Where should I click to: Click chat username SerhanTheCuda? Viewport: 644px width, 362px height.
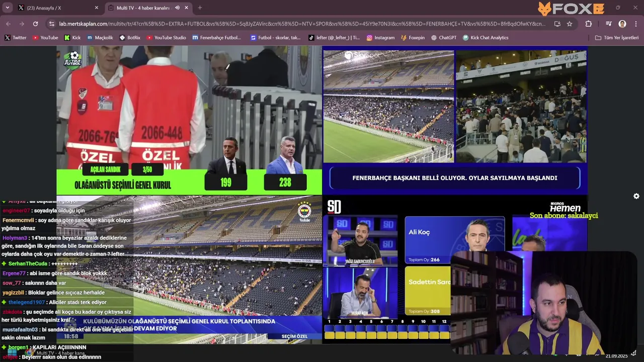click(x=28, y=263)
